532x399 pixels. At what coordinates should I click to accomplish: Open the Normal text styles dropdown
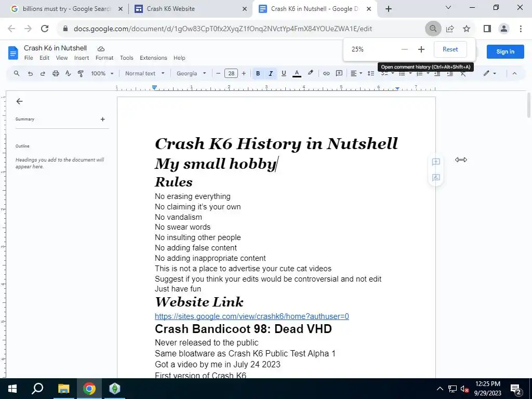144,73
